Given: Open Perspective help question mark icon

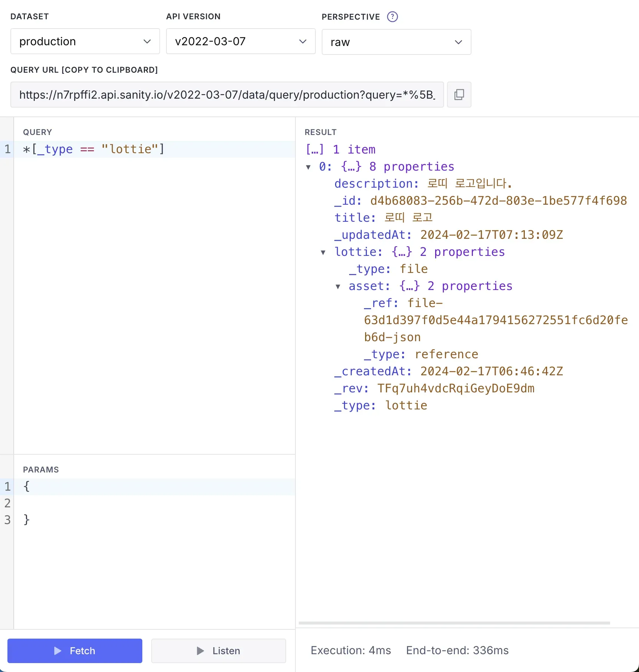Looking at the screenshot, I should point(392,17).
